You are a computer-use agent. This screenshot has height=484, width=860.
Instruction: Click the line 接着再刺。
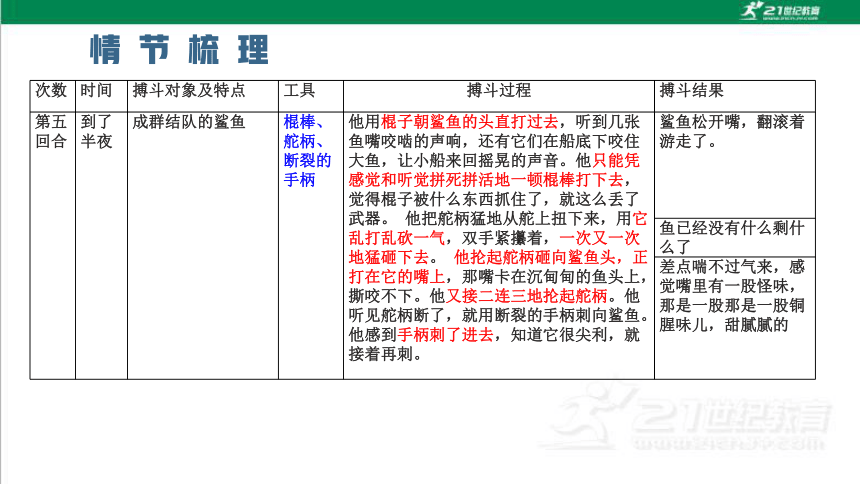click(x=388, y=354)
